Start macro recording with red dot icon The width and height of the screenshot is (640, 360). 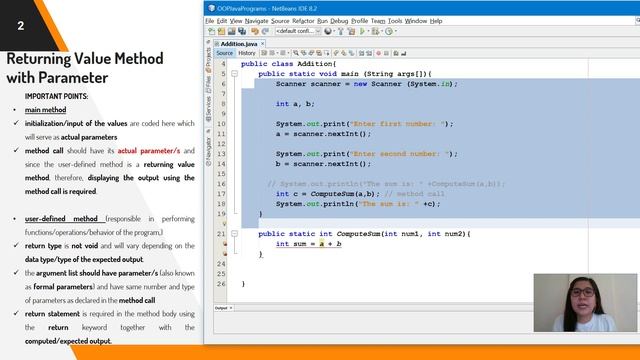[378, 53]
